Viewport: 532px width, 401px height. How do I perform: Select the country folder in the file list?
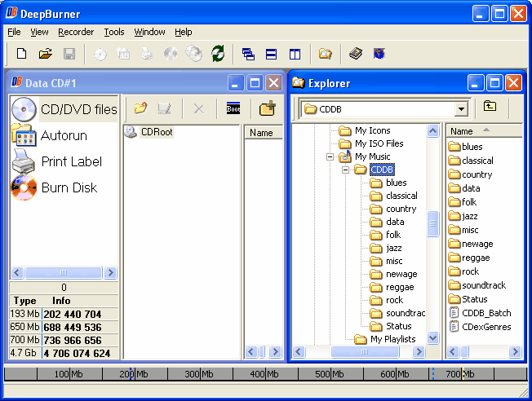coord(477,174)
